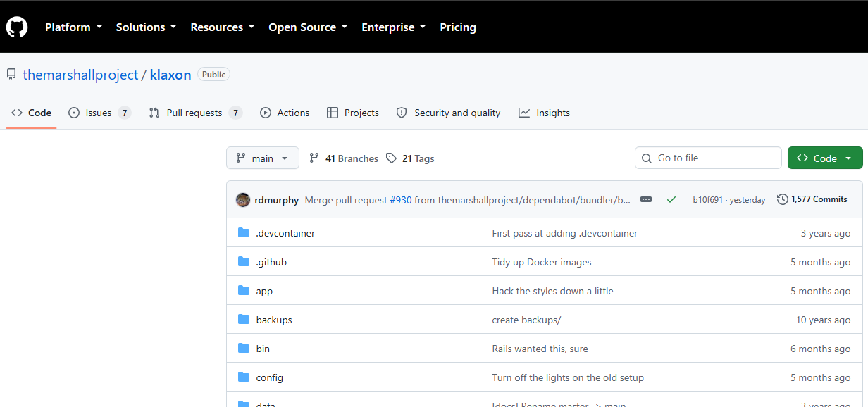Open the Pricing page
The height and width of the screenshot is (407, 868).
pos(458,27)
